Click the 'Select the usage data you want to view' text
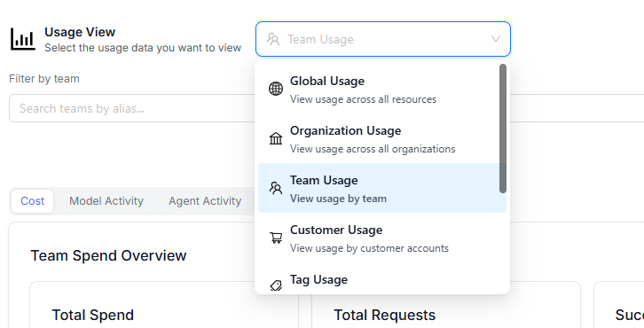The width and height of the screenshot is (644, 328). tap(143, 48)
